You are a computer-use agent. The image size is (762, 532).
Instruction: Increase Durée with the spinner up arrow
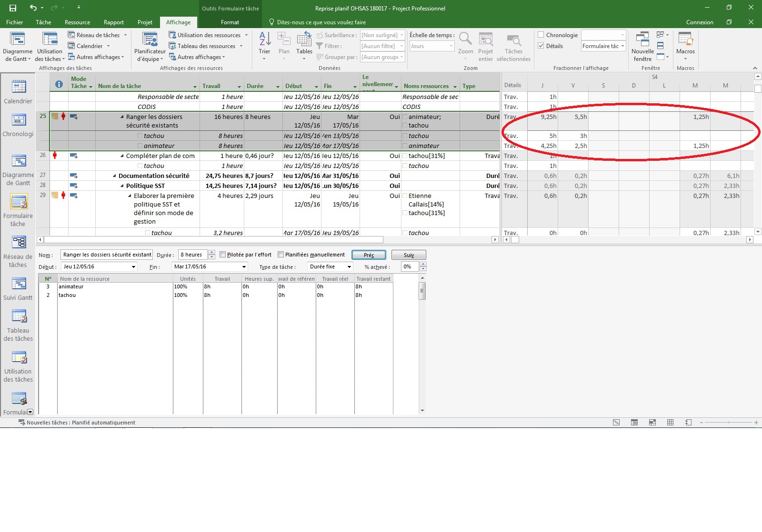(x=212, y=252)
